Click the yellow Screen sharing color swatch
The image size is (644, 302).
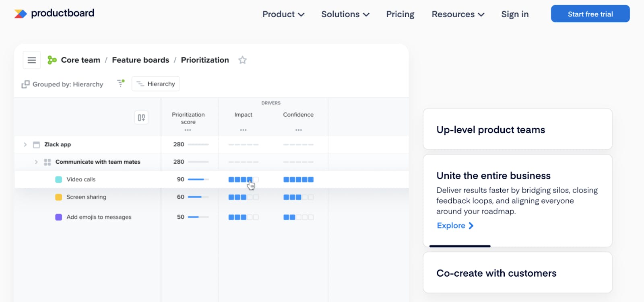[x=58, y=197]
